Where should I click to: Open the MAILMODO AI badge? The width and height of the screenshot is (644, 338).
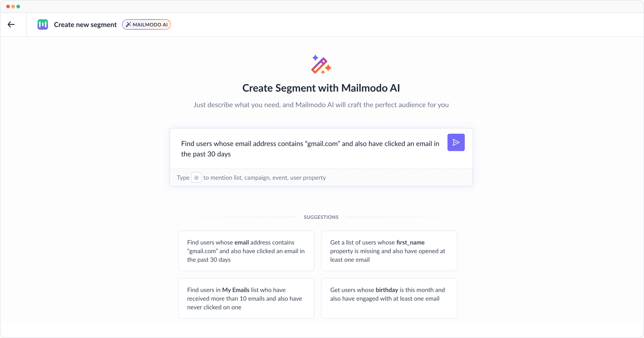[x=146, y=24]
